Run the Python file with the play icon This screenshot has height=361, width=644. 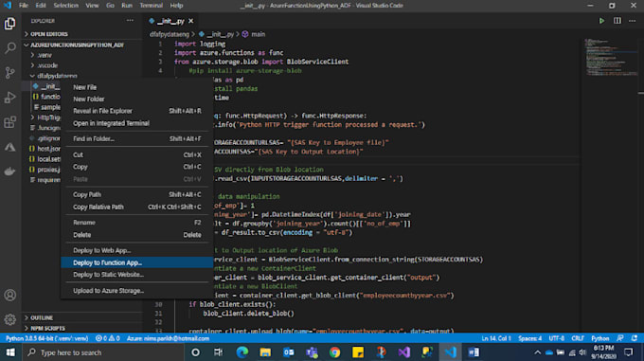click(x=601, y=21)
